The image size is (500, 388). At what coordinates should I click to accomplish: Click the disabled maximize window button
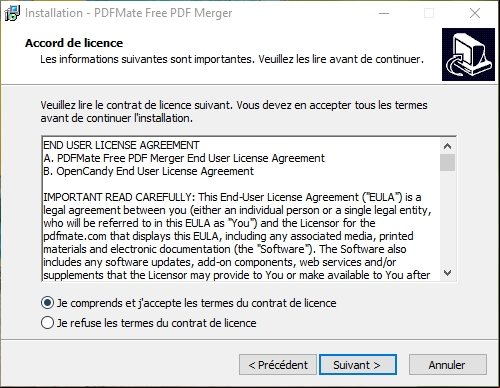pyautogui.click(x=429, y=13)
